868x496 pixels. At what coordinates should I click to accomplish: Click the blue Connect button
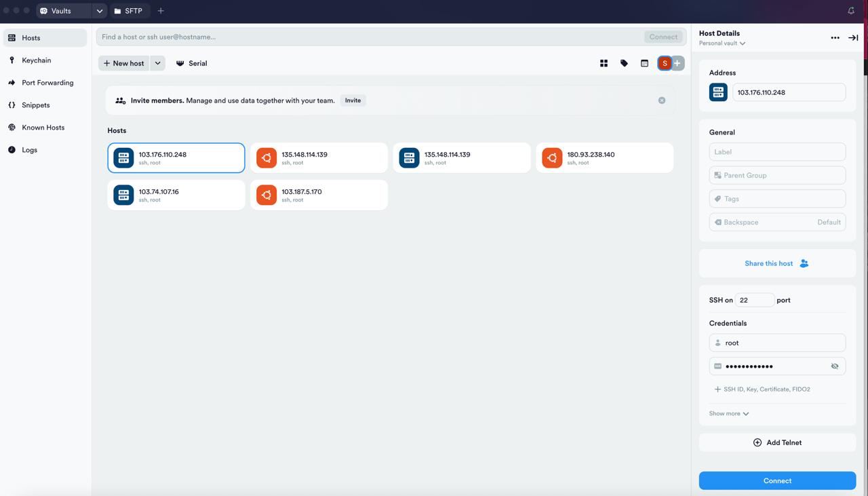777,480
